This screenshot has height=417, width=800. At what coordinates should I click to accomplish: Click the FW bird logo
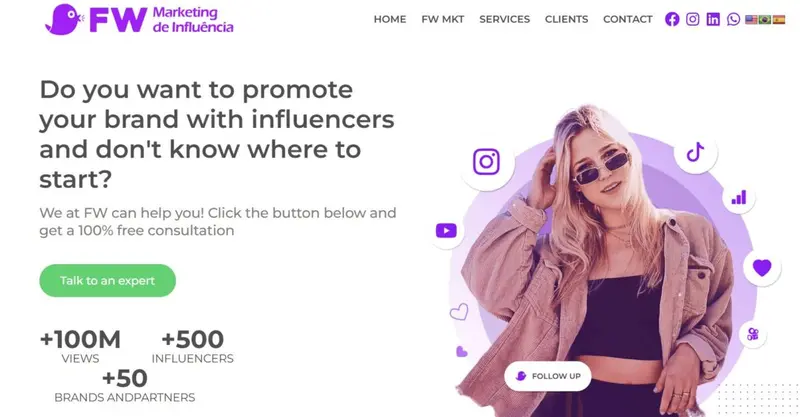63,19
